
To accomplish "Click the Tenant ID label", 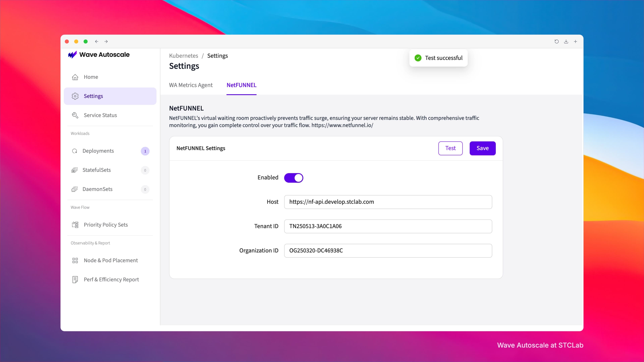I will (x=266, y=226).
